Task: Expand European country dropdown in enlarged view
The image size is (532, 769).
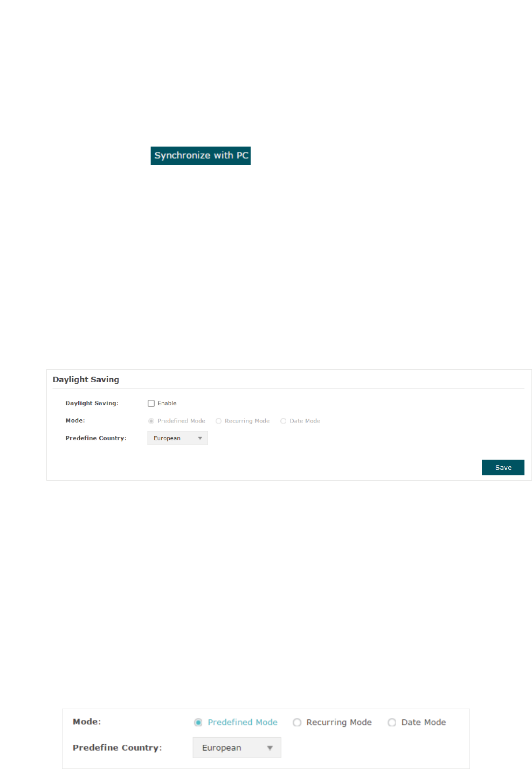Action: coord(237,747)
